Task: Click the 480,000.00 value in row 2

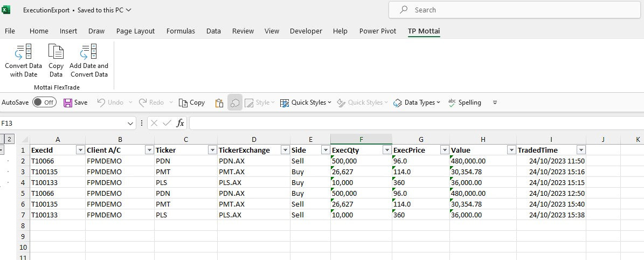Action: tap(483, 161)
